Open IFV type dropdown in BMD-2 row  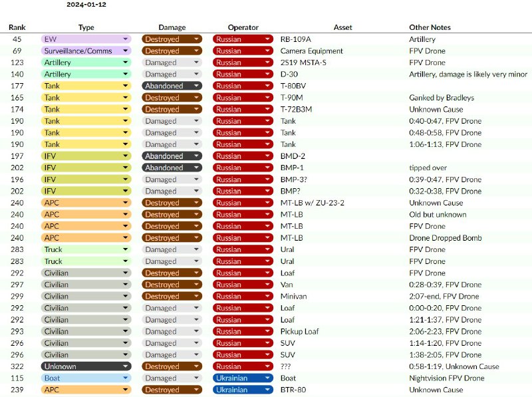click(x=86, y=156)
